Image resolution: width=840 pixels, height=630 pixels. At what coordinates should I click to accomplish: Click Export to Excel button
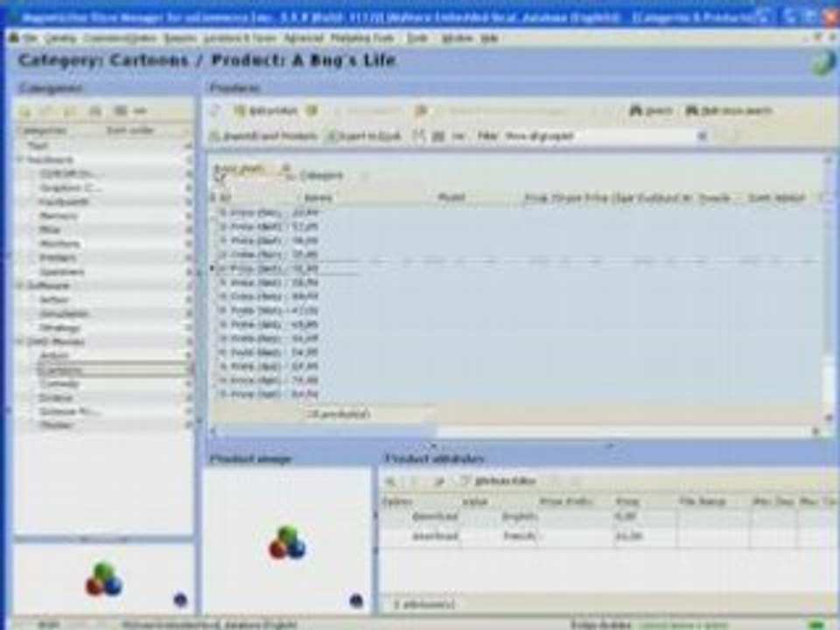tap(364, 136)
